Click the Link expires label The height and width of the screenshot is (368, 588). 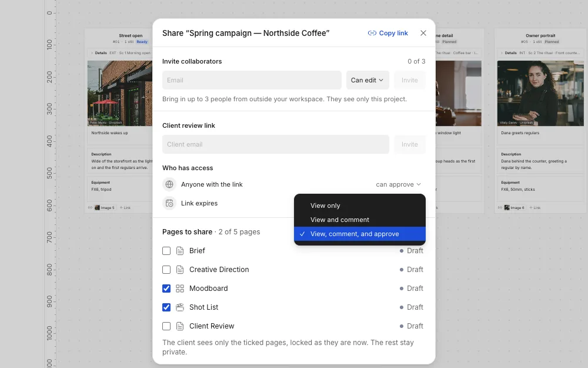[x=199, y=203]
